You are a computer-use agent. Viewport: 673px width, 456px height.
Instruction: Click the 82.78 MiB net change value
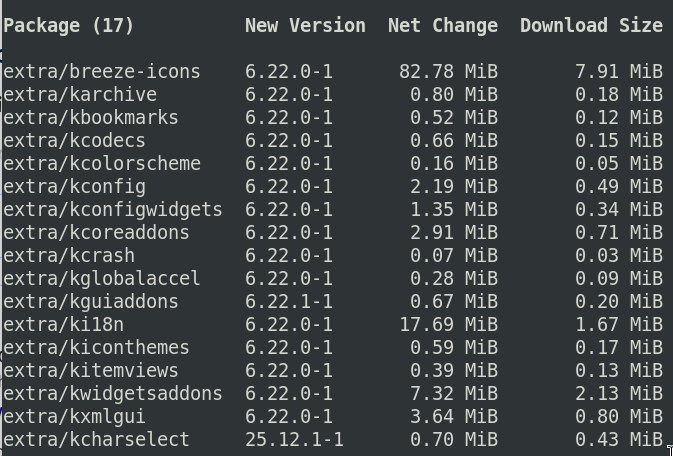447,72
